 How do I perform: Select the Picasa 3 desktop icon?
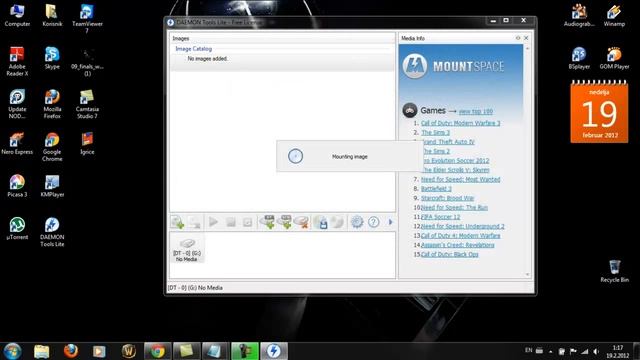[x=17, y=186]
